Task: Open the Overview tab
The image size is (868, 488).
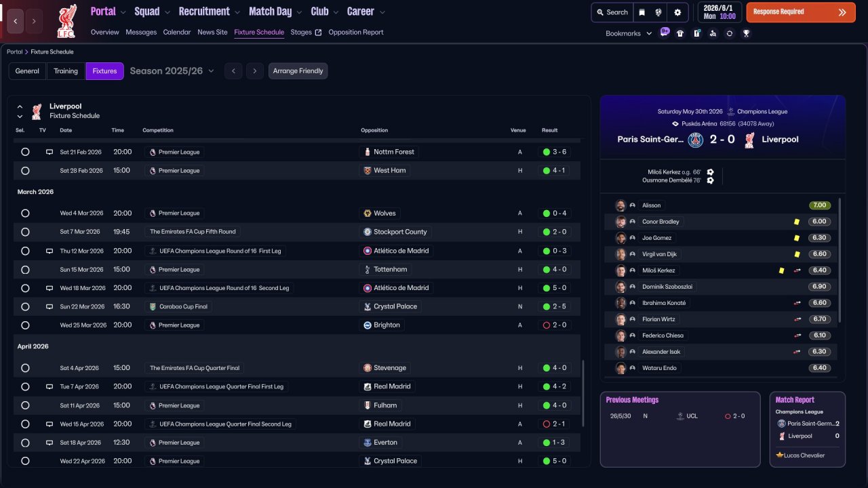Action: [x=104, y=32]
